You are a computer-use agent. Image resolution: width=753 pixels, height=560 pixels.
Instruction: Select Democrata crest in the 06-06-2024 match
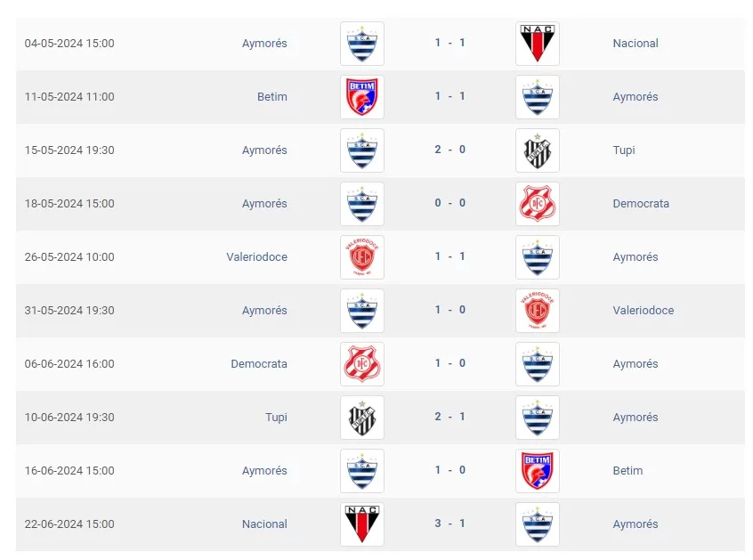(x=362, y=364)
